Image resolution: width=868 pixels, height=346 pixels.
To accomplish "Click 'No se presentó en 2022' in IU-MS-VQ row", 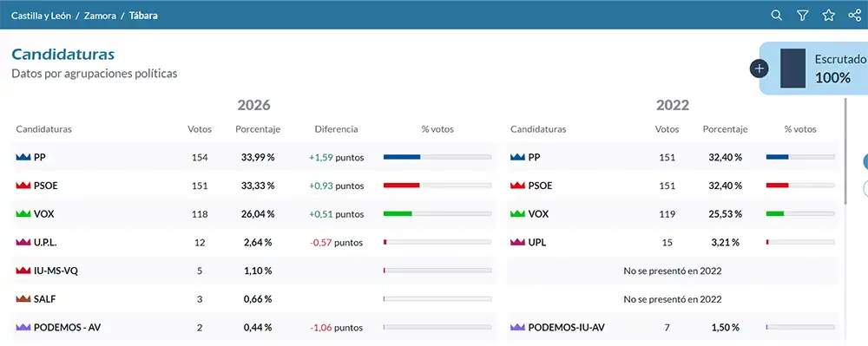I will (673, 271).
